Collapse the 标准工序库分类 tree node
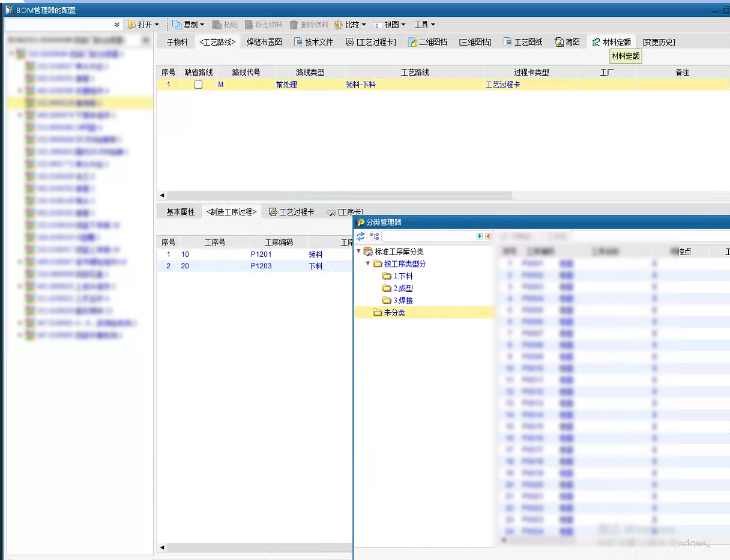This screenshot has width=730, height=560. coord(359,251)
